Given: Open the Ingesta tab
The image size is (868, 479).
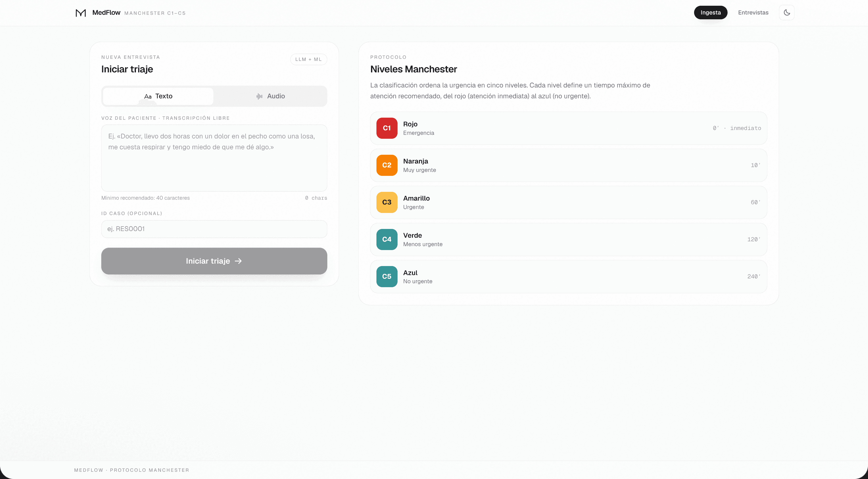Looking at the screenshot, I should (x=710, y=12).
